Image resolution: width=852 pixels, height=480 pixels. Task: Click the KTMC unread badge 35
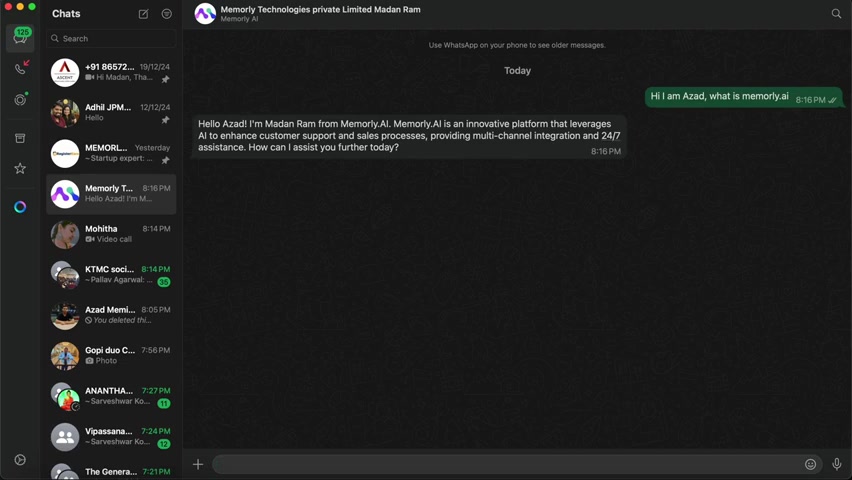point(164,282)
